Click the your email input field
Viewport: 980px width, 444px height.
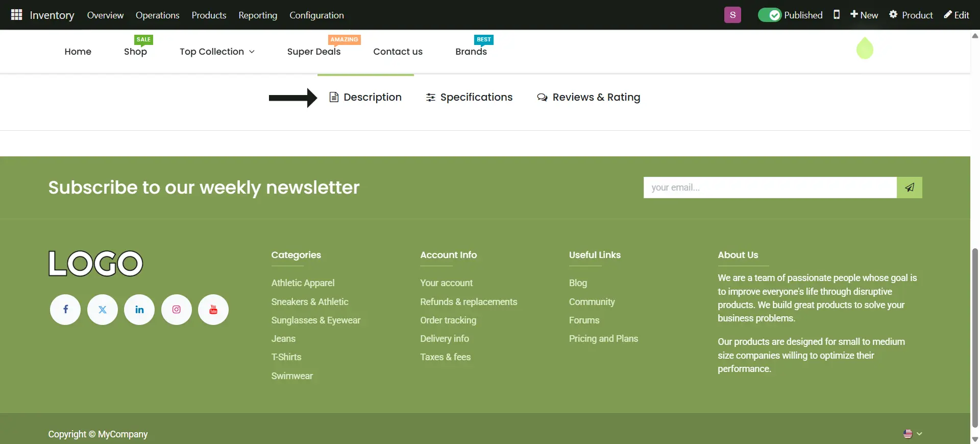[x=770, y=188]
